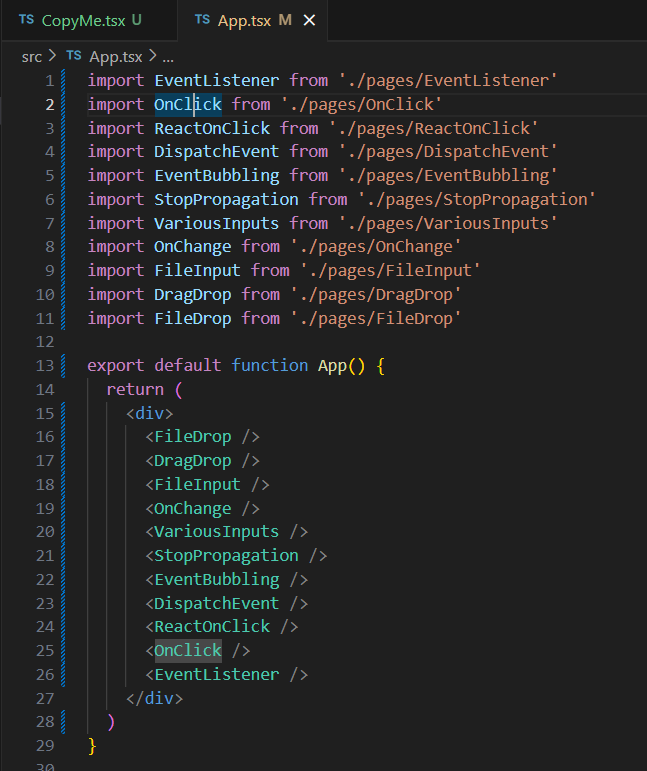Click the <VariousInputs /> JSX element
This screenshot has height=771, width=647.
point(226,532)
